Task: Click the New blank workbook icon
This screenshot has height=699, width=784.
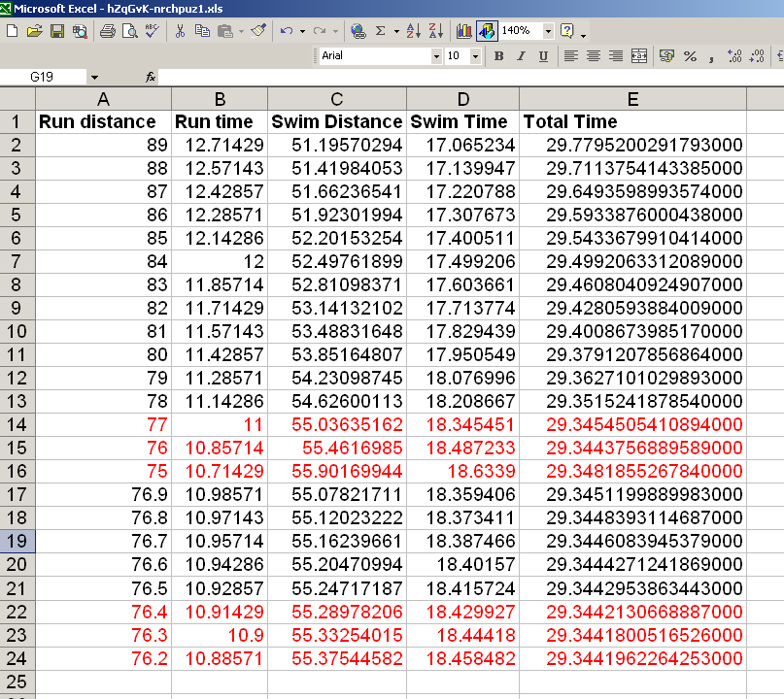Action: tap(12, 31)
